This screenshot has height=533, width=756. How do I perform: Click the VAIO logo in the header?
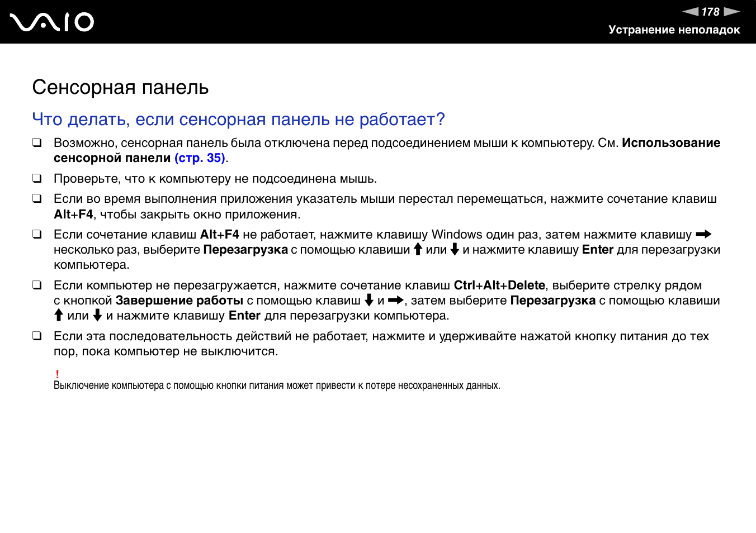tap(52, 22)
